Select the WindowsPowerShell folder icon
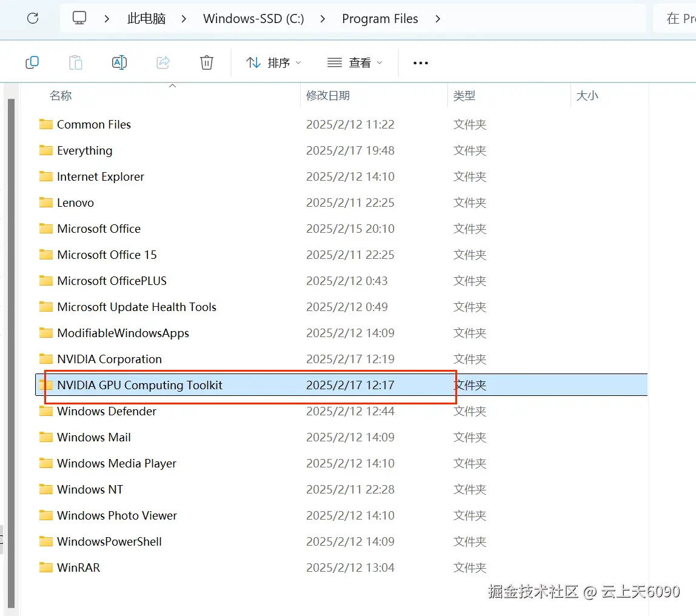This screenshot has width=696, height=616. coord(45,541)
